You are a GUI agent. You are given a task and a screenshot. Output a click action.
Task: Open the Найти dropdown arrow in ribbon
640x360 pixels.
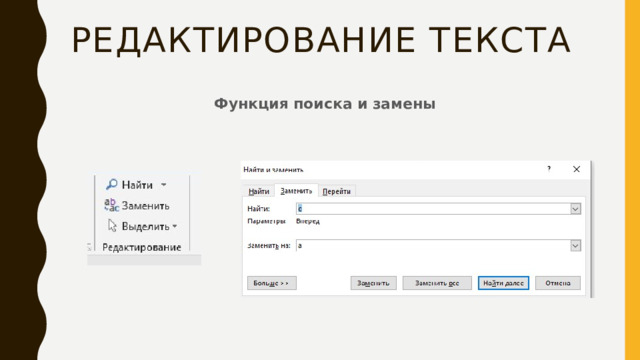(164, 185)
